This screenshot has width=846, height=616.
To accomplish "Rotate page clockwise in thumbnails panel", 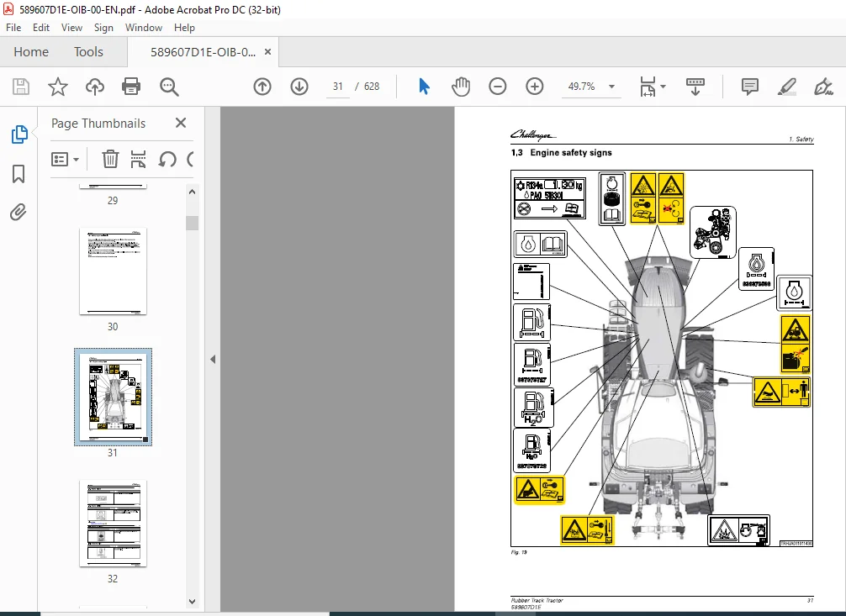I will (x=190, y=159).
